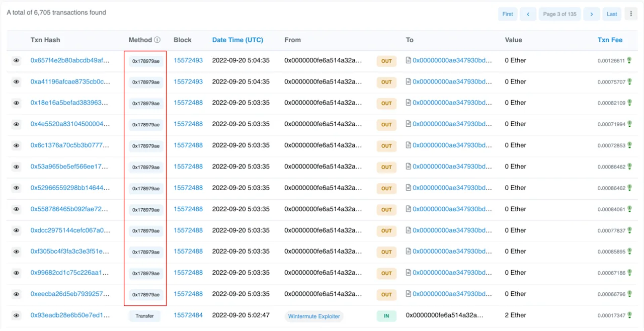644x331 pixels.
Task: Open eye preview for 0xdcc2975144cefc067a0
Action: [16, 230]
